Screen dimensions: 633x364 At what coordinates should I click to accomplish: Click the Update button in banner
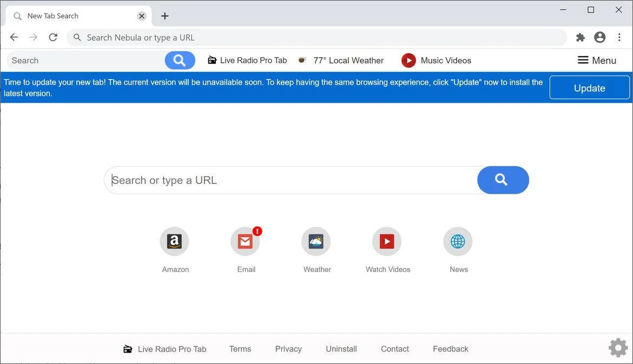coord(589,88)
